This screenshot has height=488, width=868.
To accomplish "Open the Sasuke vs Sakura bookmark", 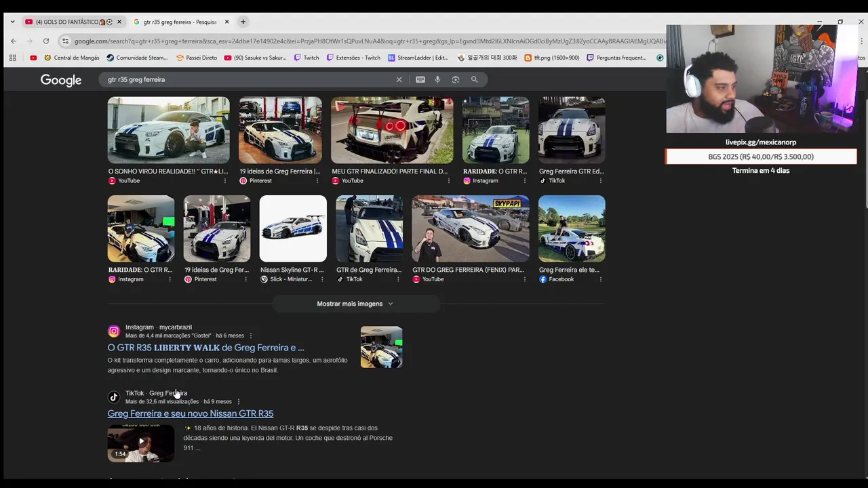I will point(256,58).
